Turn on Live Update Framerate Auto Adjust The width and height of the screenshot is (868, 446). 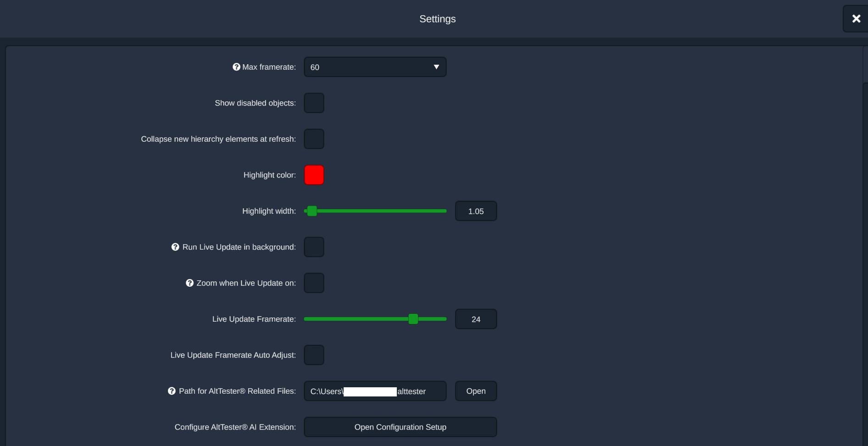[314, 355]
